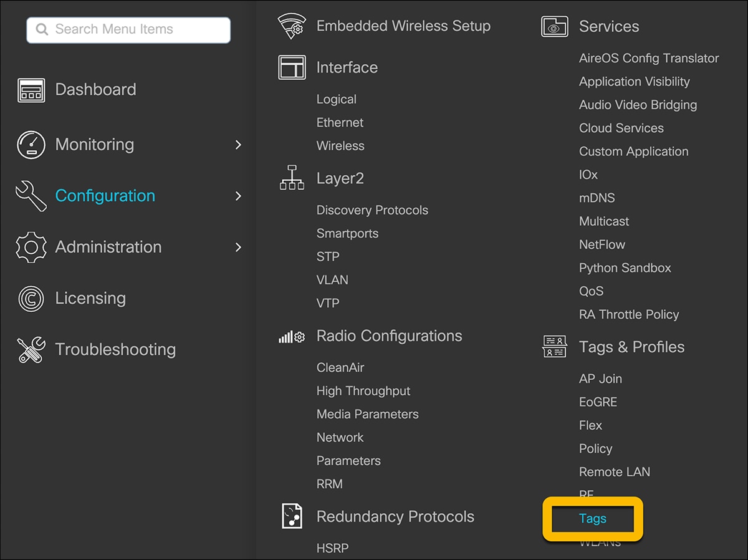Click the Dashboard icon in sidebar
748x560 pixels.
(31, 90)
